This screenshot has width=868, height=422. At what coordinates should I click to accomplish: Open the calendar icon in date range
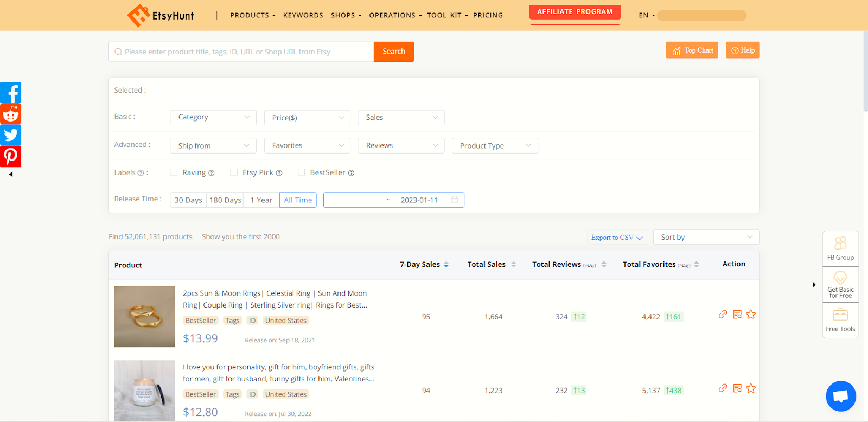pos(455,200)
